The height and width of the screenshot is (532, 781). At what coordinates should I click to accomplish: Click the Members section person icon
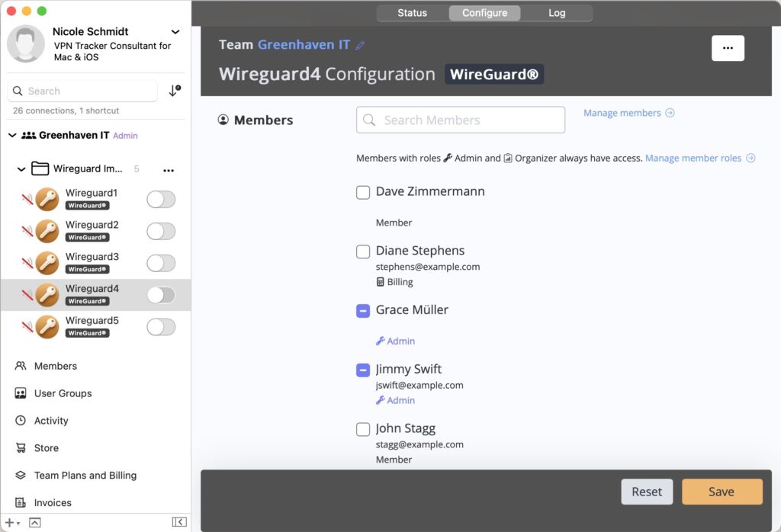(x=223, y=120)
